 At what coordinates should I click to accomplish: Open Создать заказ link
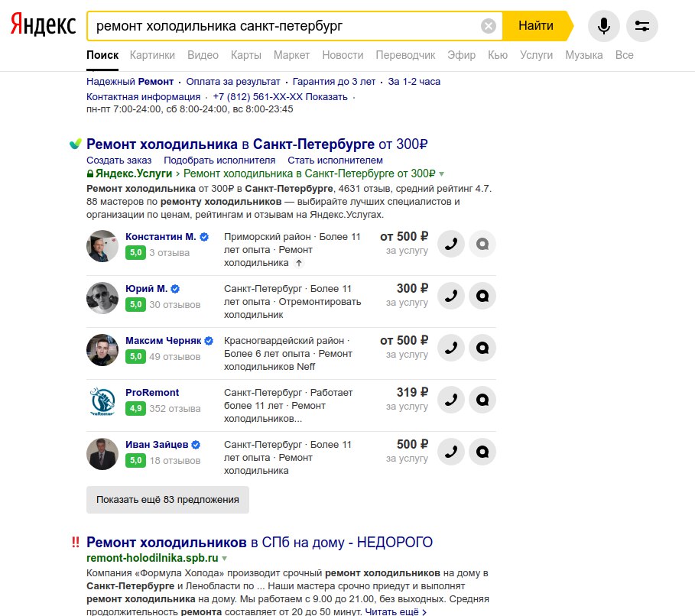coord(119,160)
